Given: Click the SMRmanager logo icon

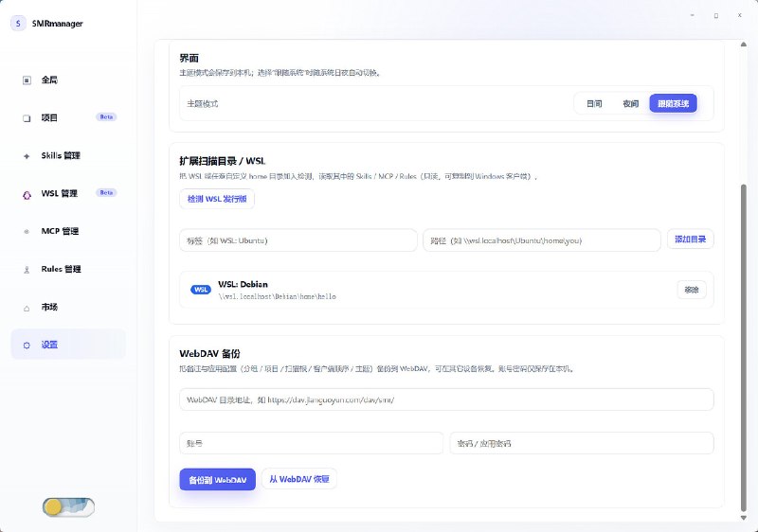Looking at the screenshot, I should [18, 23].
